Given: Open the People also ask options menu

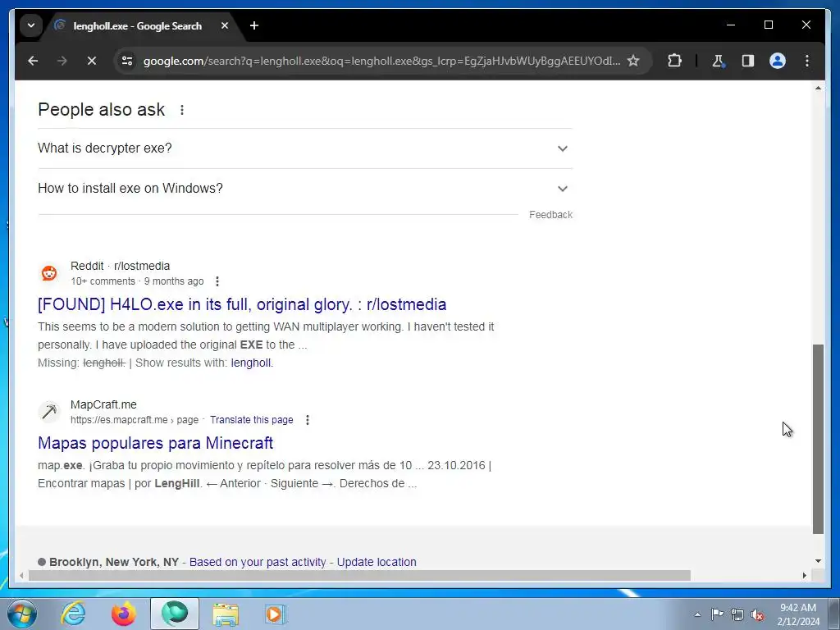Looking at the screenshot, I should point(182,110).
